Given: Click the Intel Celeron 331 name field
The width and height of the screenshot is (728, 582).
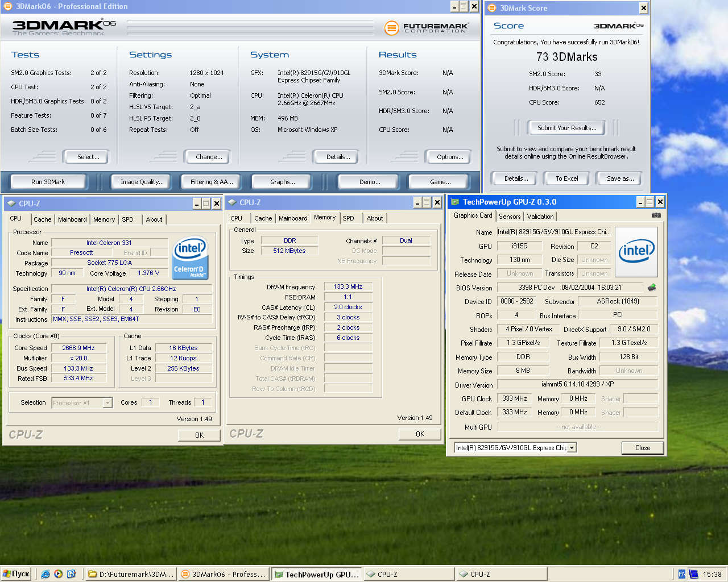Looking at the screenshot, I should [x=109, y=243].
